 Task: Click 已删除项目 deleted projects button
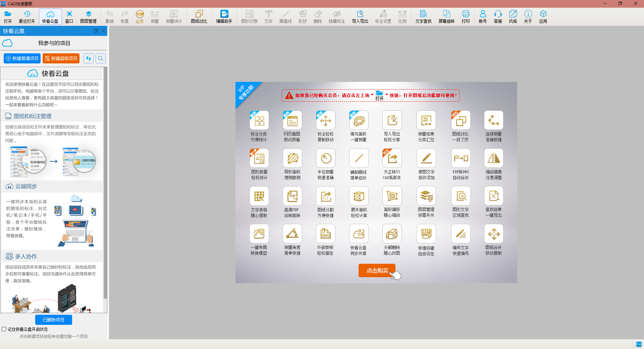tap(54, 320)
